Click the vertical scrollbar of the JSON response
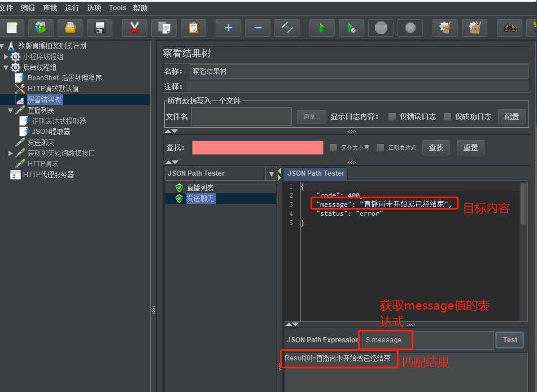Screen dimensions: 537x392 523,203
